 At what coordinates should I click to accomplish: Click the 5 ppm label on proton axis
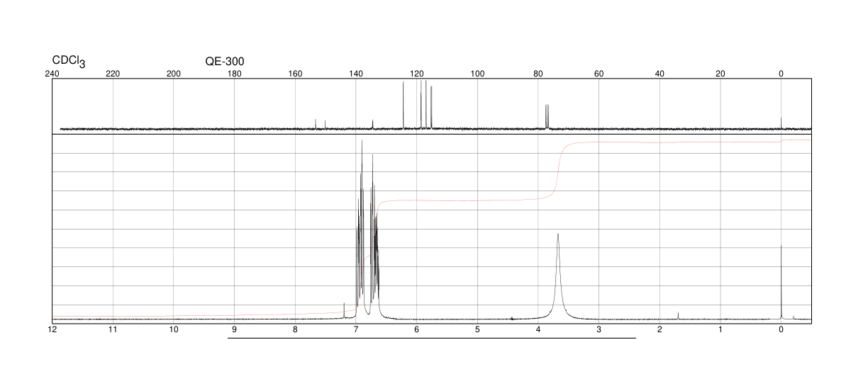coord(477,329)
